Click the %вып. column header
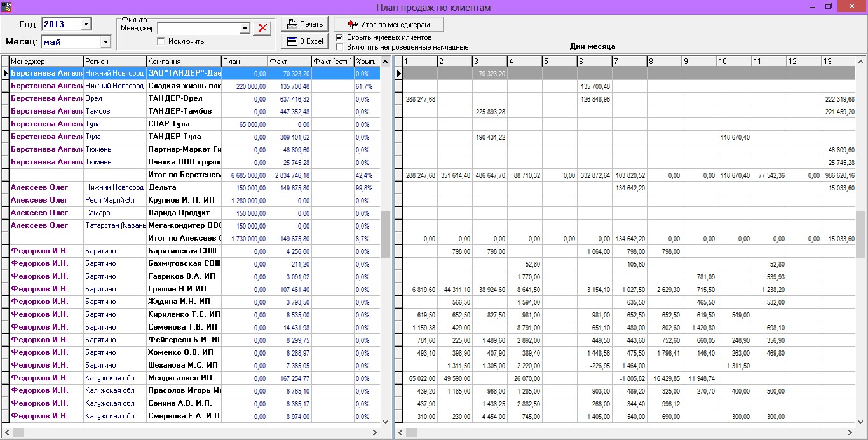868x440 pixels. [367, 62]
